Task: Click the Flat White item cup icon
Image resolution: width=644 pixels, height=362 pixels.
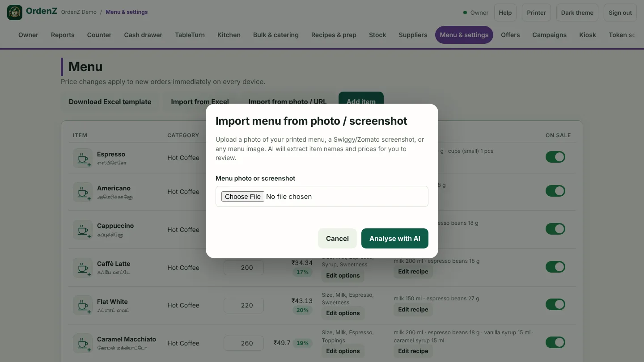Action: pyautogui.click(x=83, y=305)
